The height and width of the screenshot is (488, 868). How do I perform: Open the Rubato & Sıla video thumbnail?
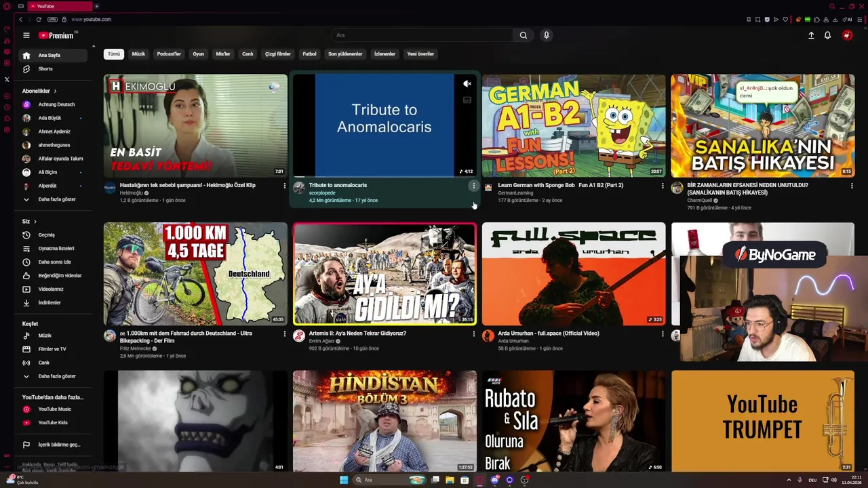tap(574, 421)
